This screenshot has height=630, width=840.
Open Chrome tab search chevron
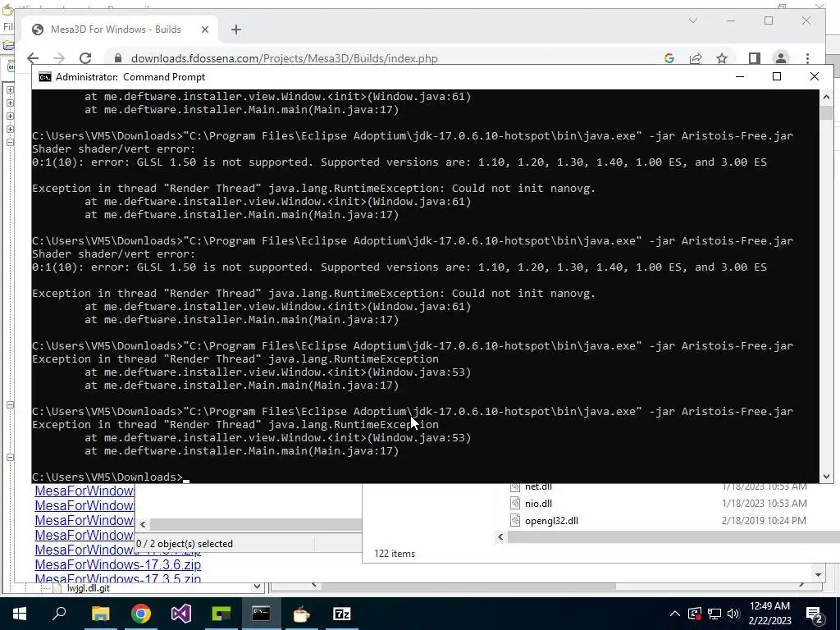[x=692, y=21]
